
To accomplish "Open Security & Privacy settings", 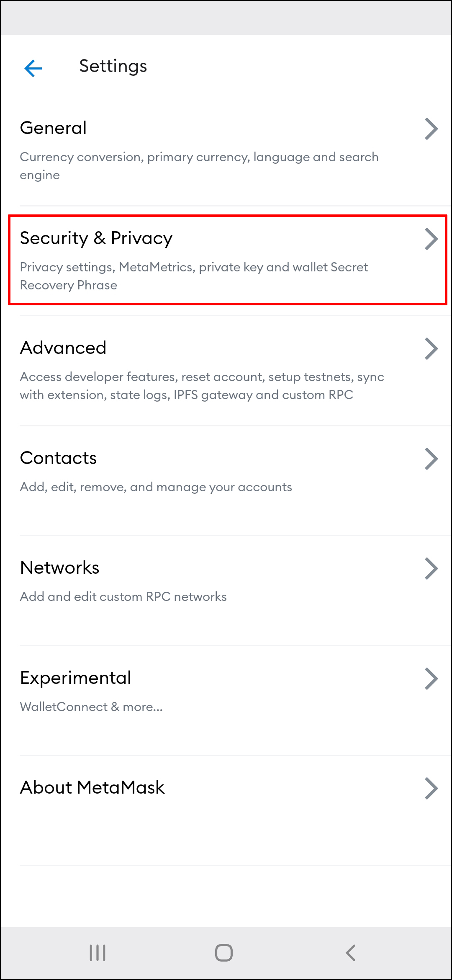I will (x=96, y=238).
